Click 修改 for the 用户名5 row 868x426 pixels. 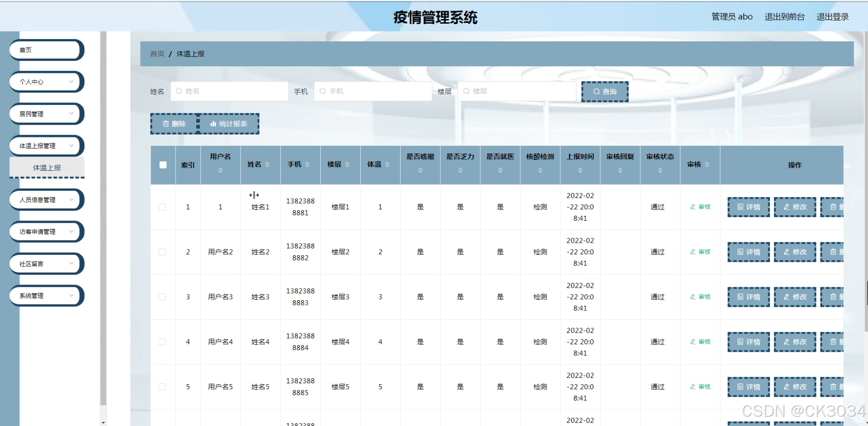click(x=795, y=387)
